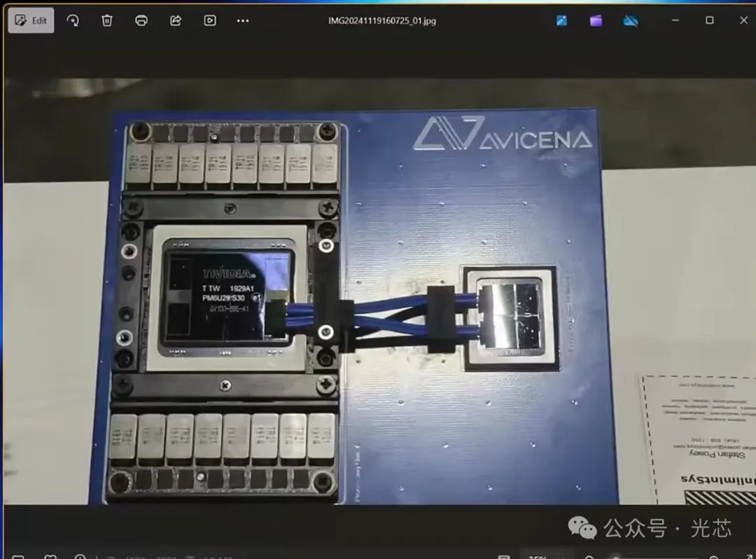Click the OneDrive cloud backup icon

click(x=630, y=20)
